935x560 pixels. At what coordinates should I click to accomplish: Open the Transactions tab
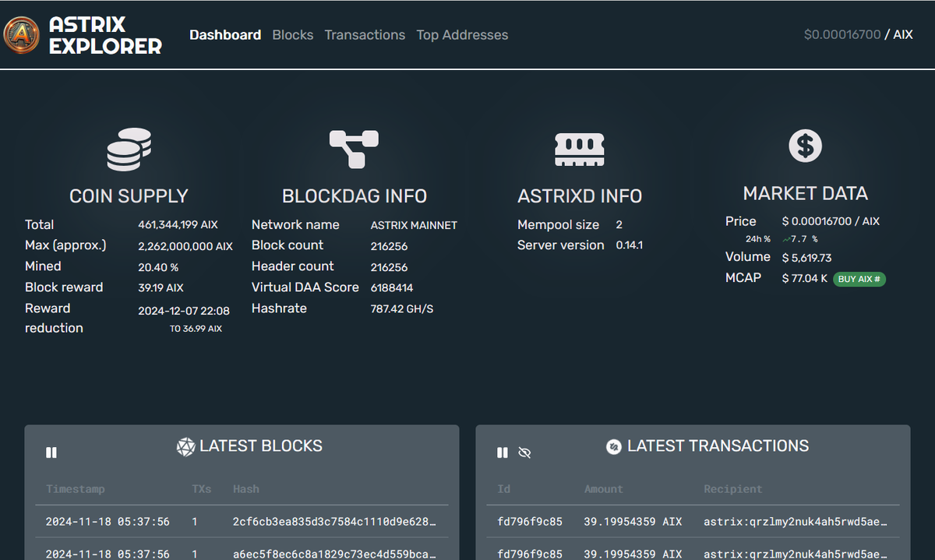pyautogui.click(x=365, y=35)
